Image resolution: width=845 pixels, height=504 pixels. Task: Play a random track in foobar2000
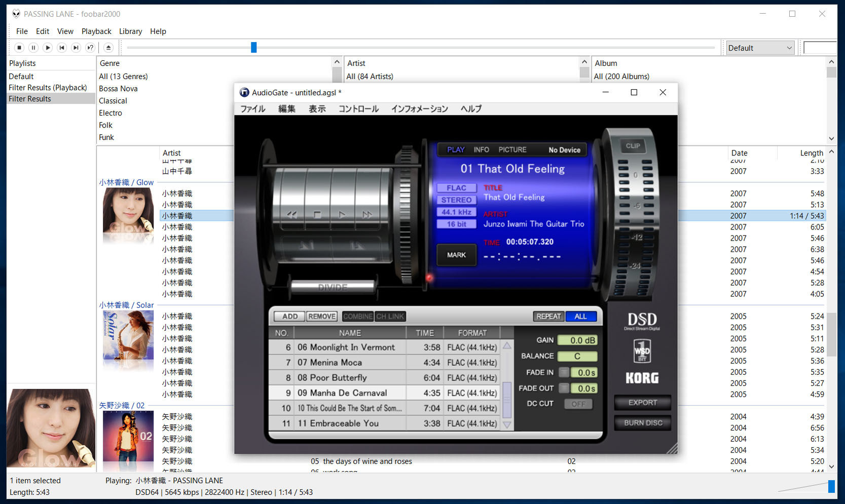tap(90, 48)
